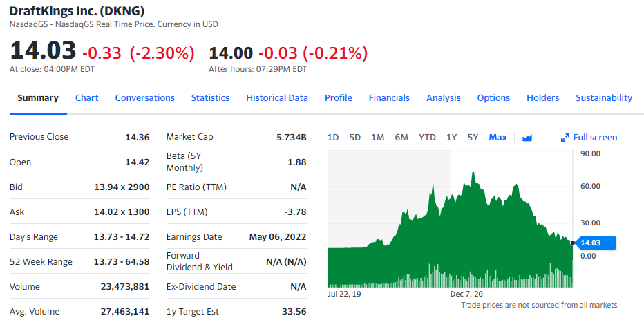
Task: Click the -0.33 (-2.30%) change value
Action: tap(138, 53)
